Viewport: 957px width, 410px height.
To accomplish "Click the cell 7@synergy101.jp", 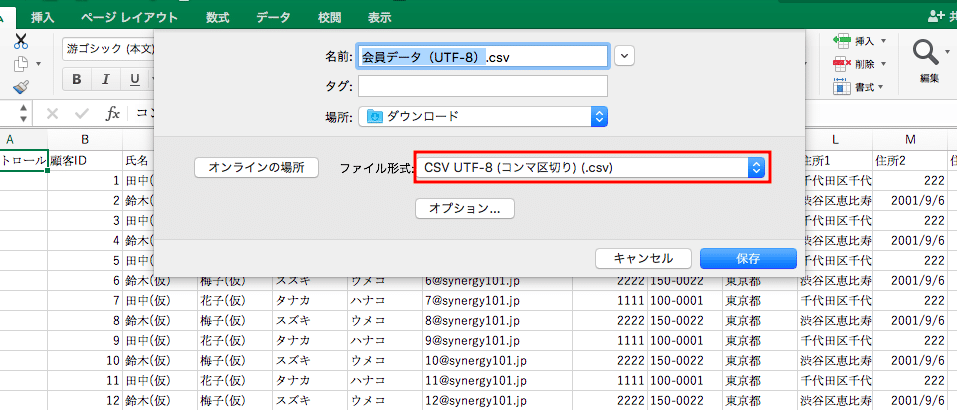I will pos(497,300).
